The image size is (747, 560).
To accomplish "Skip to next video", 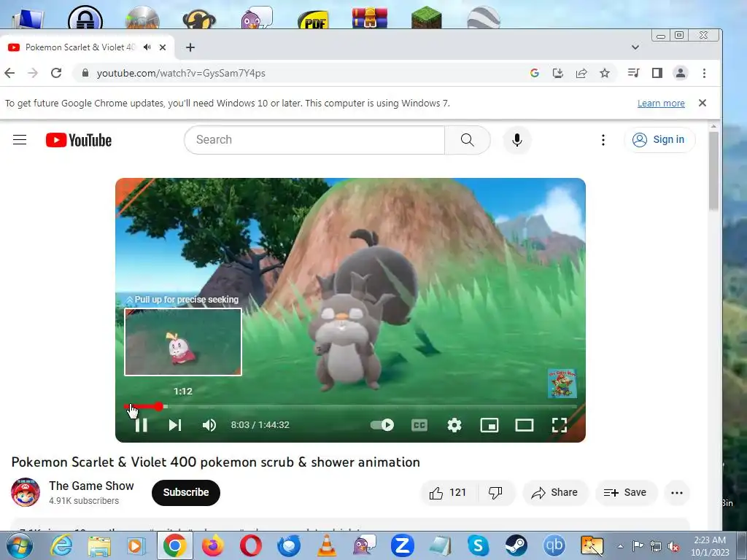I will tap(175, 425).
